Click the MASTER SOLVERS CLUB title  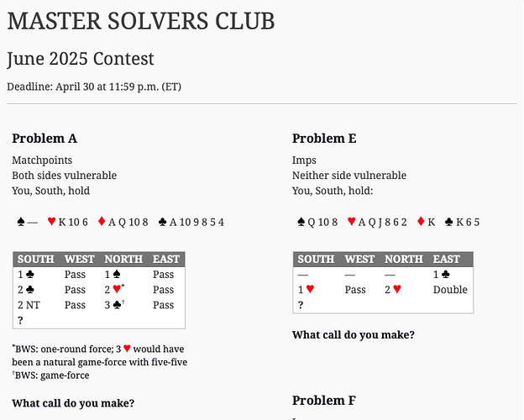[x=141, y=21]
